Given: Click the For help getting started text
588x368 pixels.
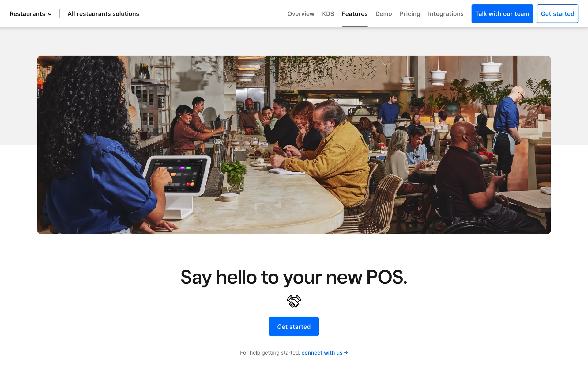Looking at the screenshot, I should coord(270,353).
